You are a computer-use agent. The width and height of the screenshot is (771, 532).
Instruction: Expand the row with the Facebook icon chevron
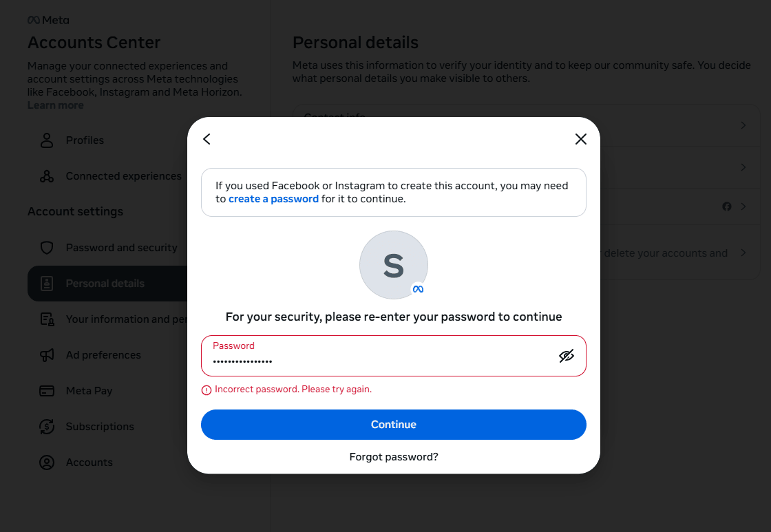(743, 206)
